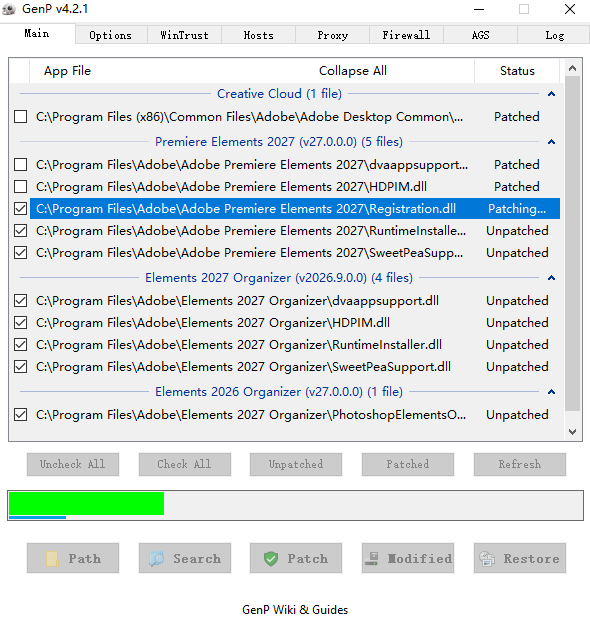Click the green shield Patch icon
The width and height of the screenshot is (590, 628).
[271, 559]
